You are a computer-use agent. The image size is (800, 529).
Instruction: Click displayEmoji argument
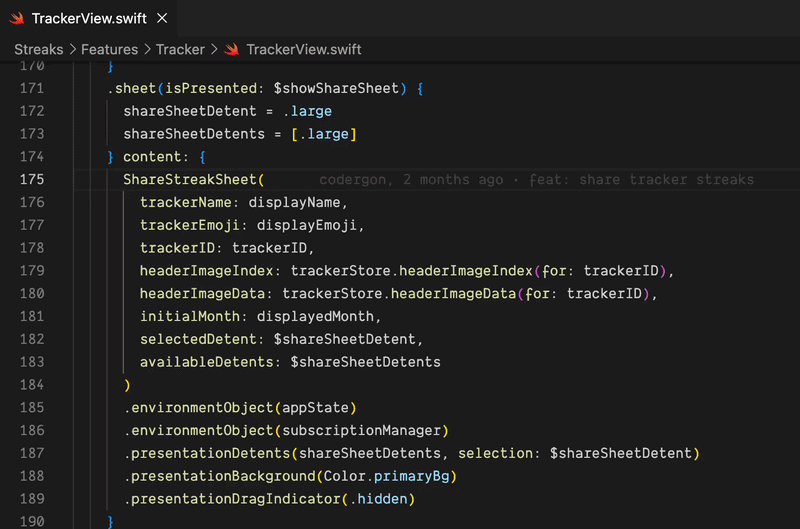point(307,225)
